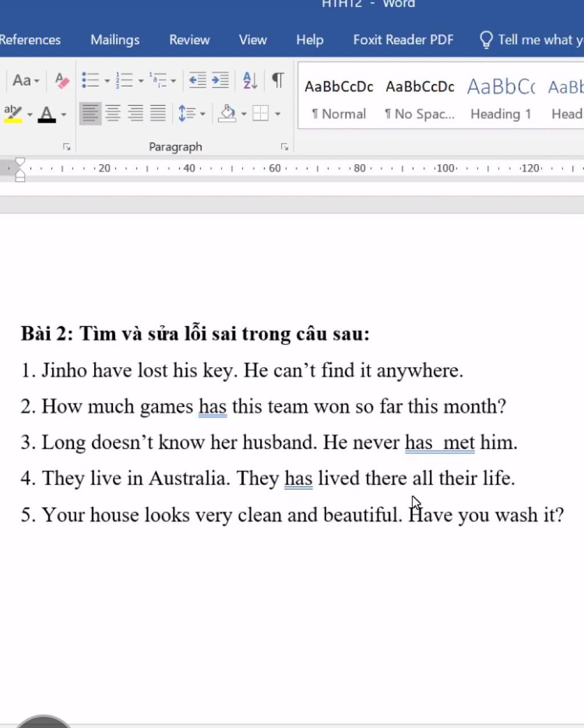This screenshot has height=728, width=584.
Task: Apply multilevel list formatting
Action: pyautogui.click(x=158, y=80)
